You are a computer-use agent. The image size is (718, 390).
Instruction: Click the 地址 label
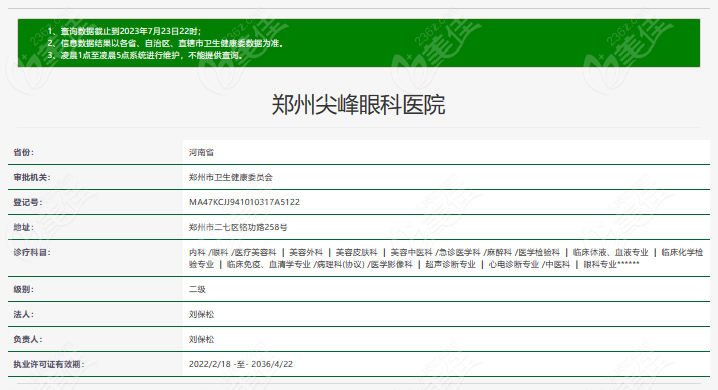[x=23, y=228]
